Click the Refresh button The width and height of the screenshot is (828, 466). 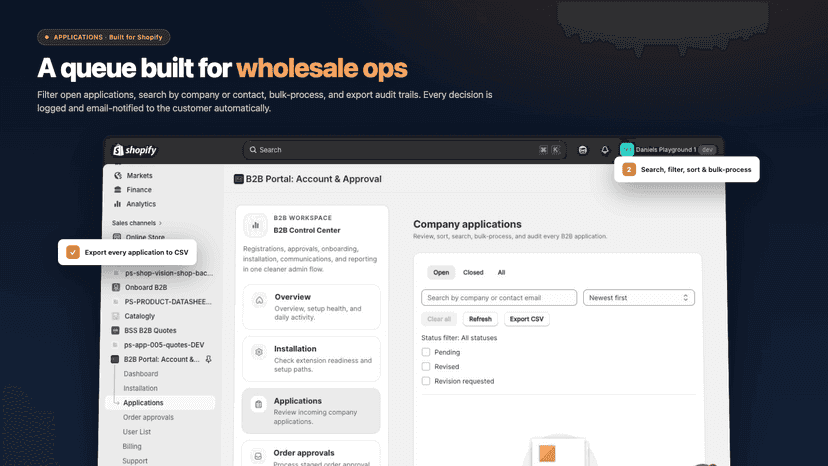(x=480, y=319)
